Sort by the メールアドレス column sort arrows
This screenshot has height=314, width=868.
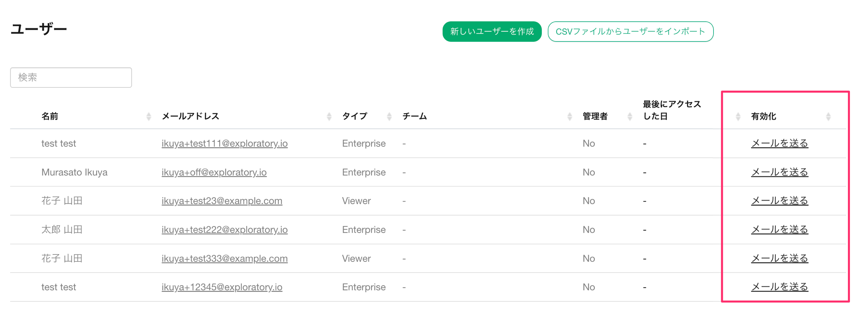point(329,117)
